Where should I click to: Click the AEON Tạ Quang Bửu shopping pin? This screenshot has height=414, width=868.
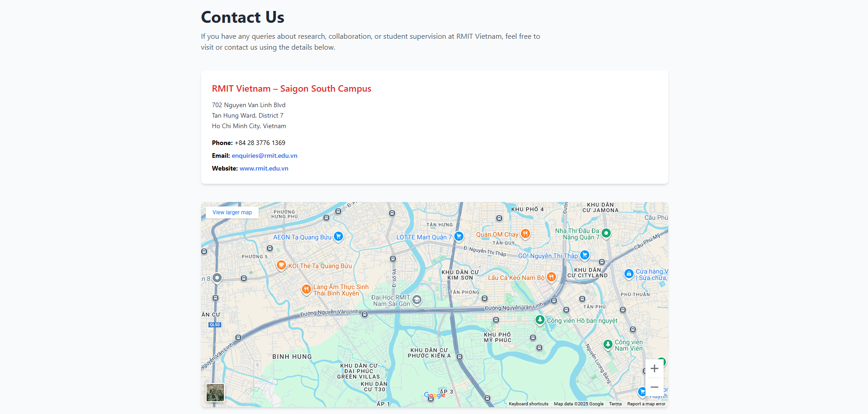tap(338, 236)
